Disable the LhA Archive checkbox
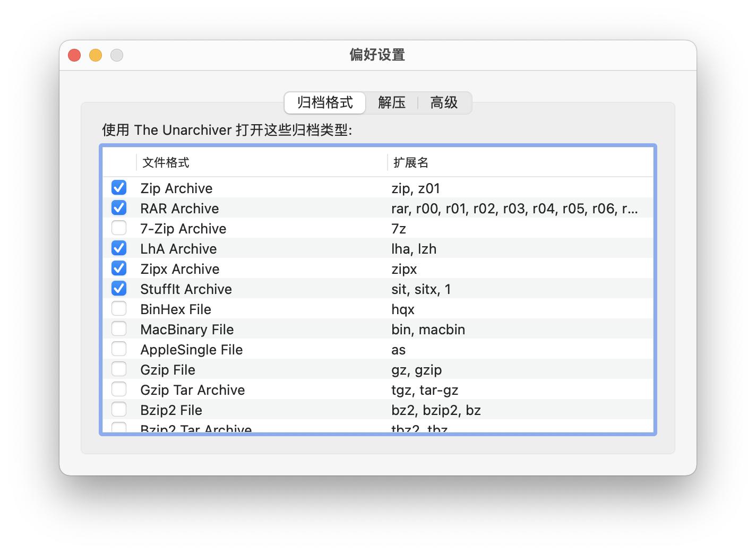Screen dimensions: 756x554 [x=119, y=248]
